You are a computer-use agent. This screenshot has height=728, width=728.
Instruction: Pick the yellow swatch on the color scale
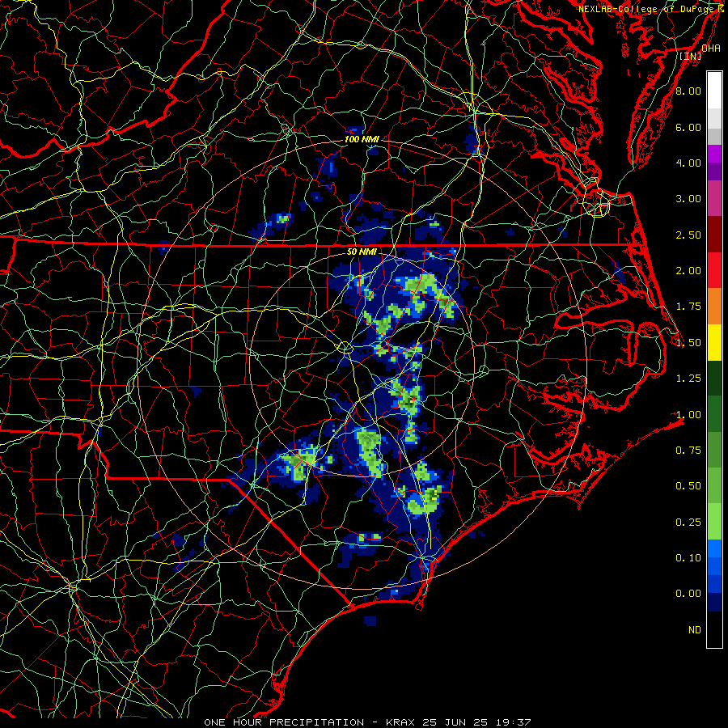(x=714, y=342)
